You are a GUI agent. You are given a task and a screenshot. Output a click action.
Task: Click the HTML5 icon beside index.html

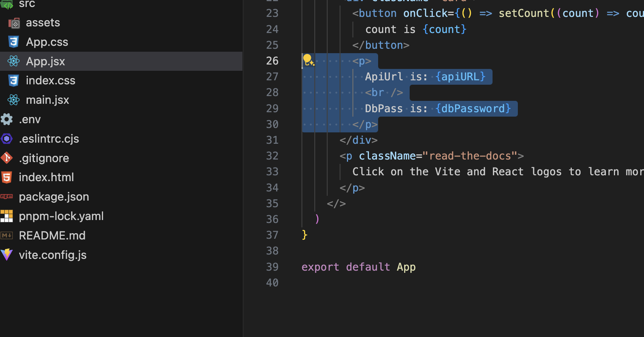[x=7, y=177]
